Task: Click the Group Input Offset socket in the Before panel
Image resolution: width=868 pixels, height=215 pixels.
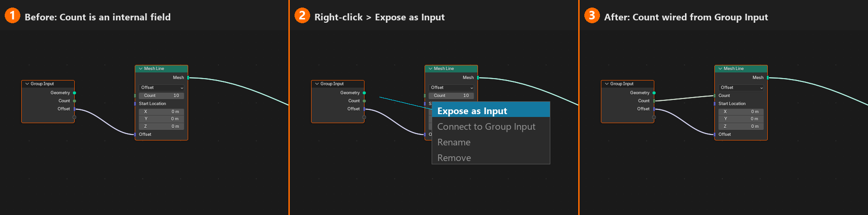Action: pos(74,109)
